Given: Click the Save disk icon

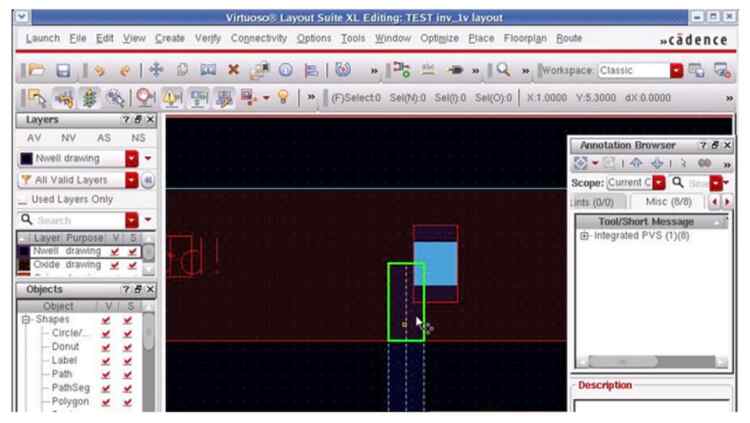Looking at the screenshot, I should [x=62, y=71].
